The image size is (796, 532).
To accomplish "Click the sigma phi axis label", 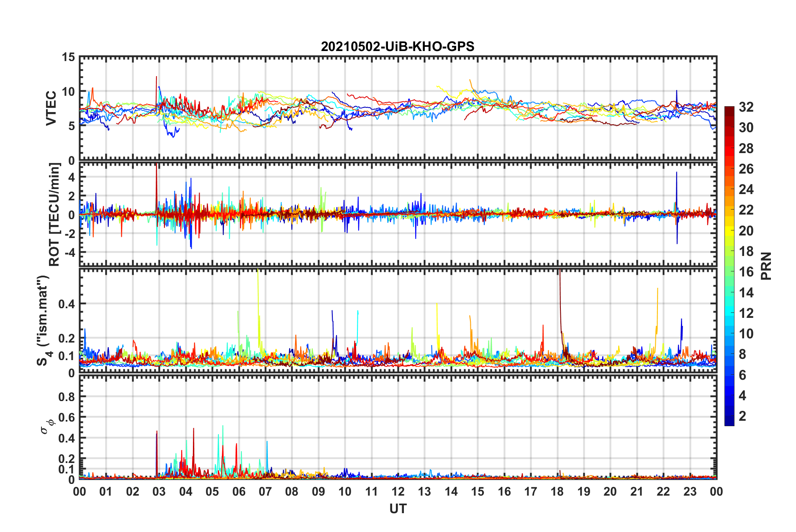I will [47, 426].
